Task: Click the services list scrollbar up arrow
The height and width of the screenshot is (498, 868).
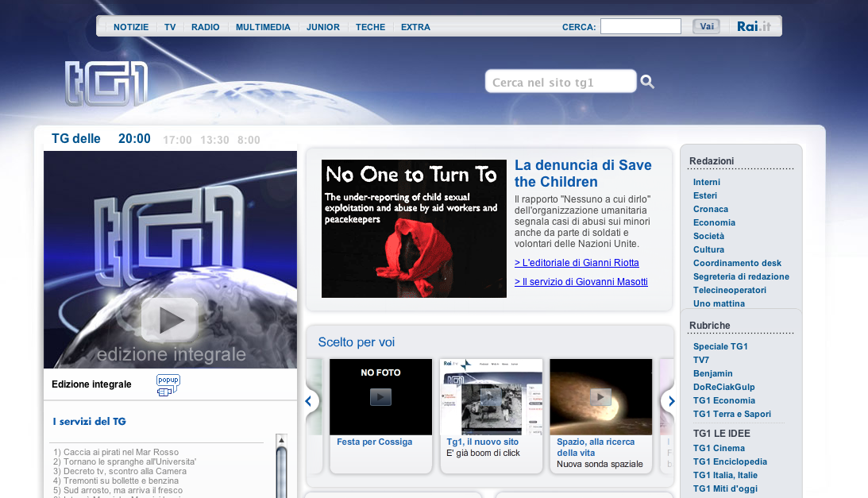Action: coord(280,439)
